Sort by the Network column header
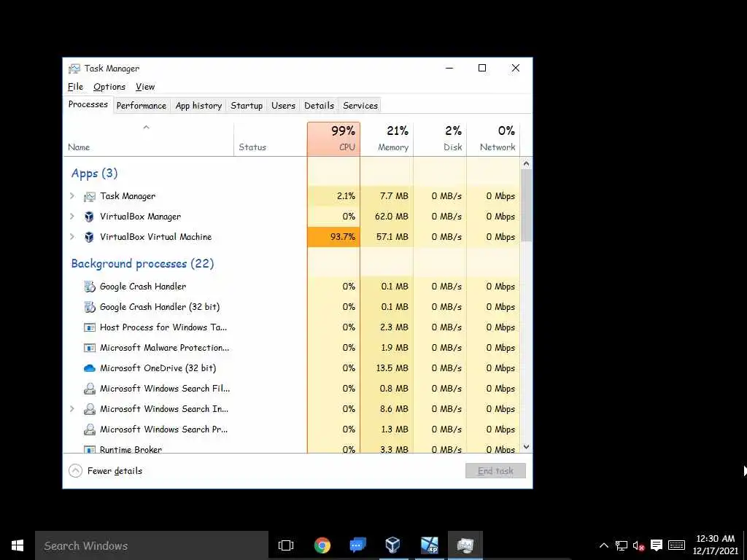Screen dimensions: 747x560 pyautogui.click(x=493, y=139)
